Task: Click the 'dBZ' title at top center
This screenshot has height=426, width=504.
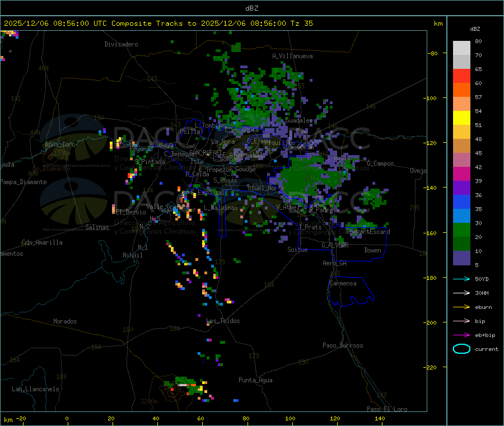Action: point(251,8)
